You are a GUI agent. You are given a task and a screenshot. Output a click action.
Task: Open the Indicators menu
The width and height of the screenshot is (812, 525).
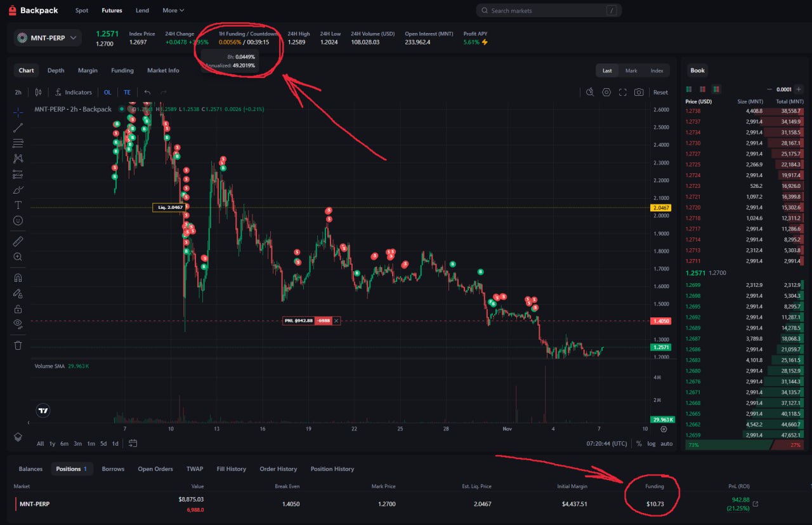(x=74, y=92)
